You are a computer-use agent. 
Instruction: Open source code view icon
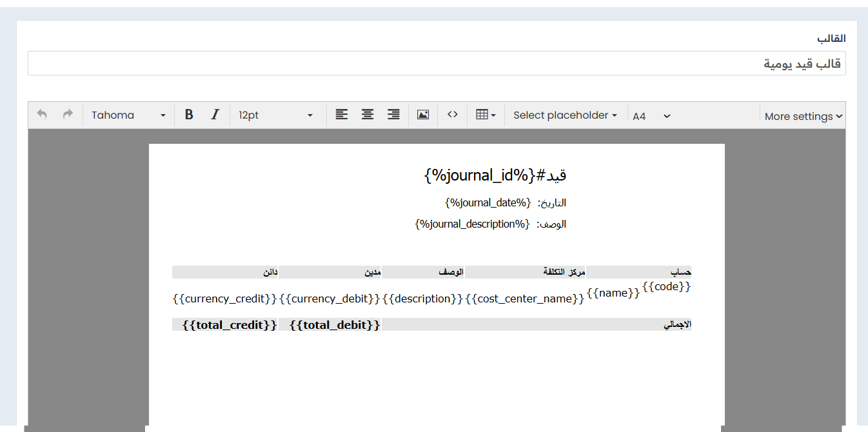point(453,115)
